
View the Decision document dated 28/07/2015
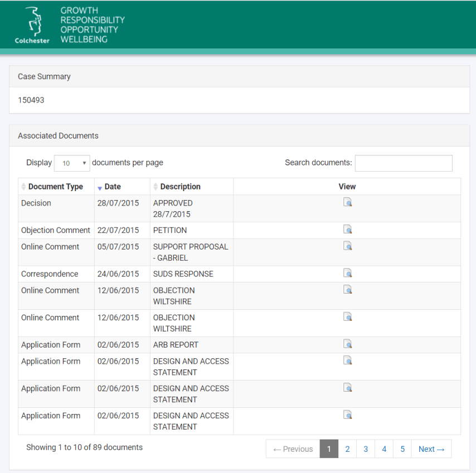(x=347, y=202)
